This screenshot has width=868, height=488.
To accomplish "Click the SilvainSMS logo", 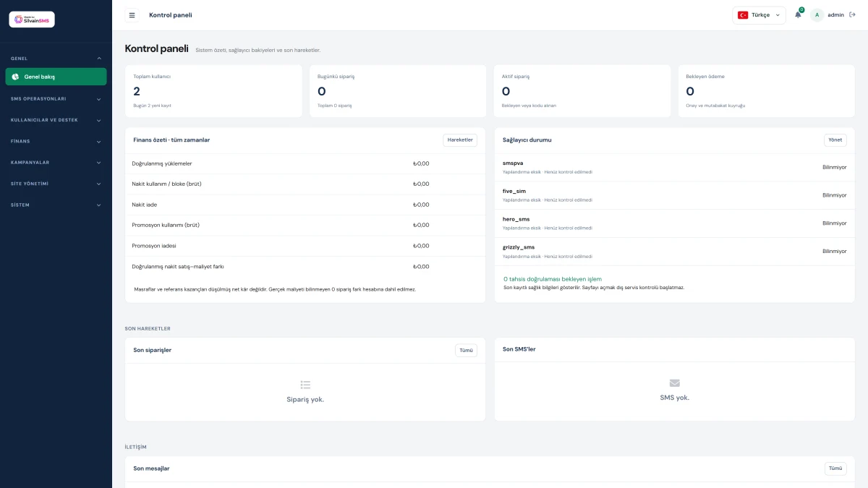I will (32, 20).
